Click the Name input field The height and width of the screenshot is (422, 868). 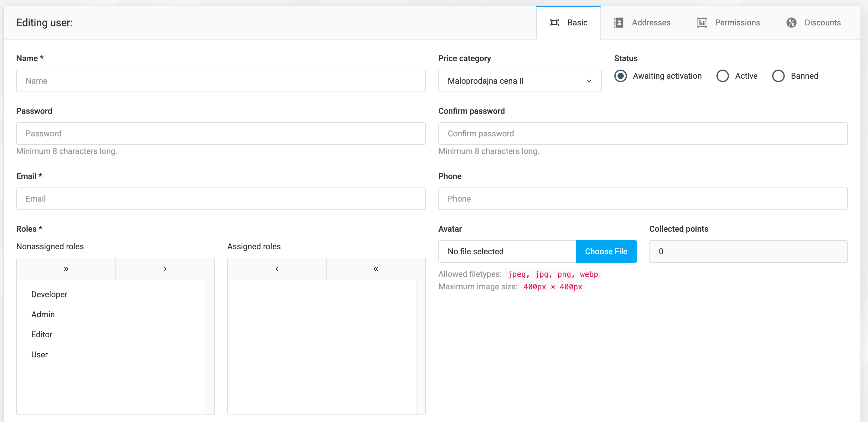[x=221, y=81]
